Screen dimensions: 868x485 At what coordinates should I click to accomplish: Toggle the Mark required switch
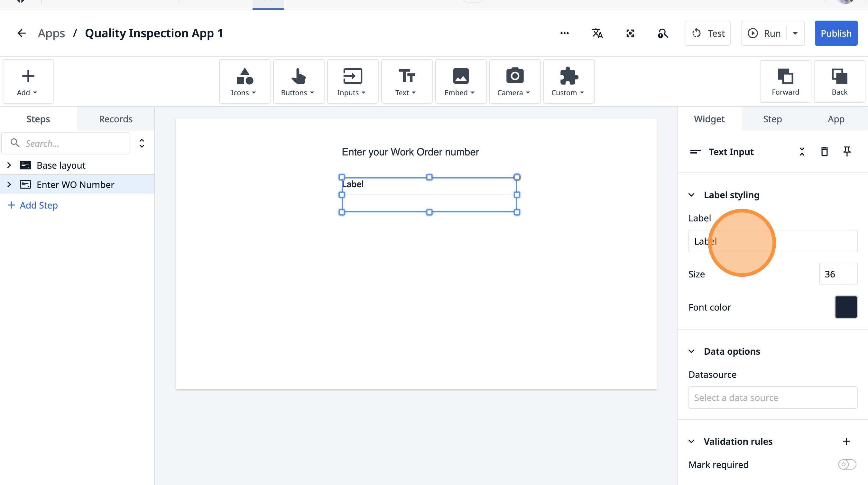[x=847, y=464]
